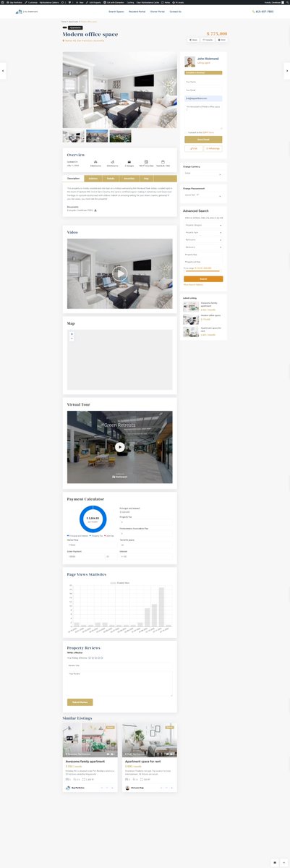The height and width of the screenshot is (868, 290).
Task: Open the Bathrooms dropdown
Action: coord(203,247)
